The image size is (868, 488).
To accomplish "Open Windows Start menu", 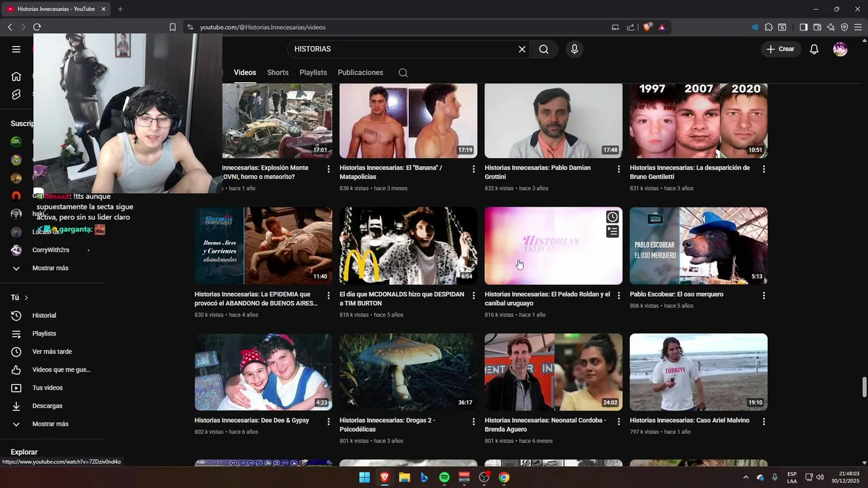I will [364, 477].
